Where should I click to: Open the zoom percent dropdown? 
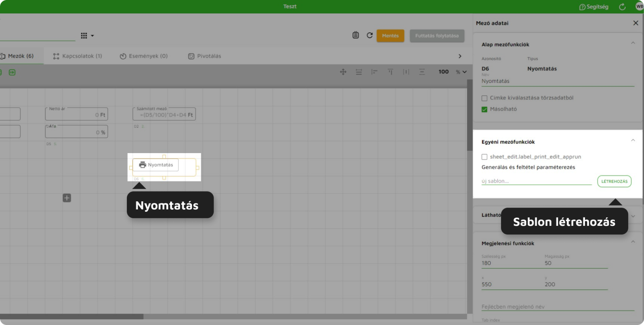point(462,72)
